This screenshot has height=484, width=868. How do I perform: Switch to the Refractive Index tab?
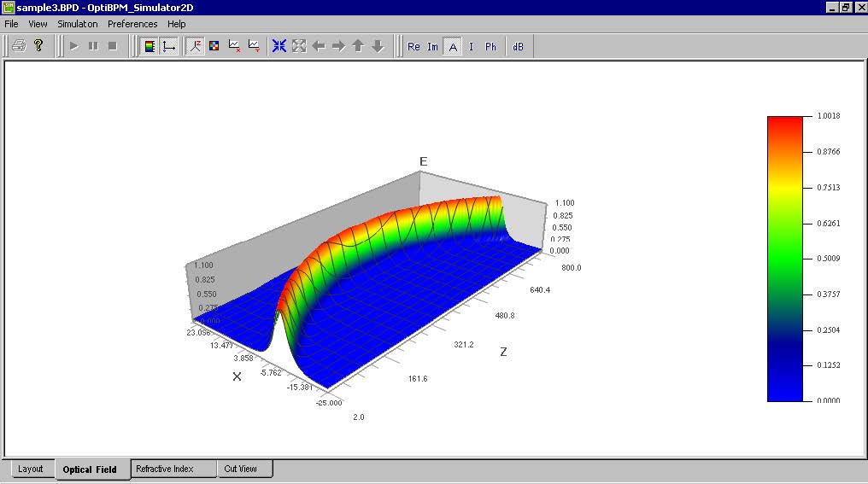point(165,469)
